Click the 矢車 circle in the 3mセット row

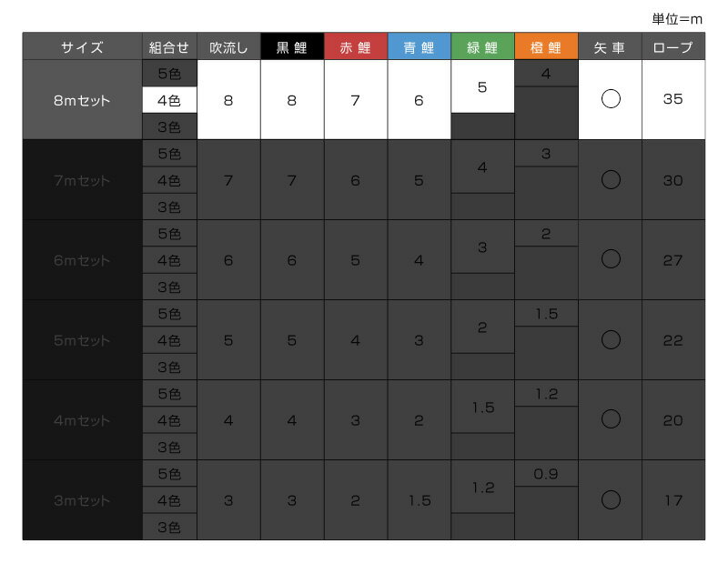coord(611,500)
